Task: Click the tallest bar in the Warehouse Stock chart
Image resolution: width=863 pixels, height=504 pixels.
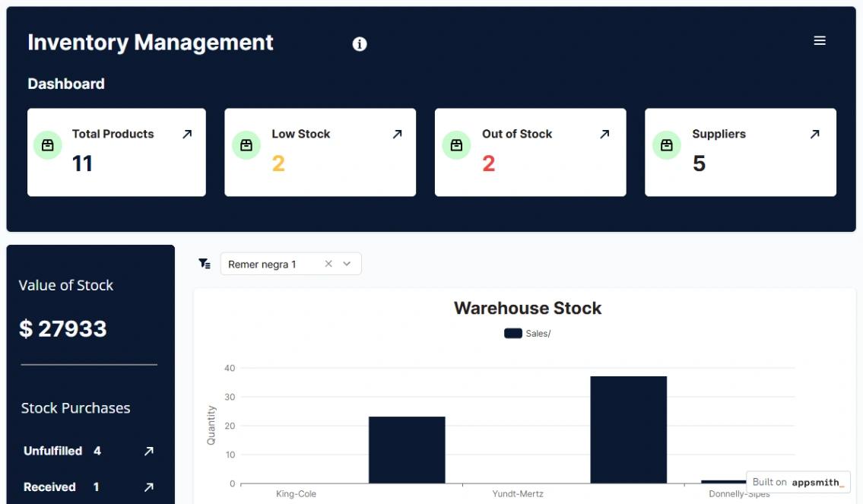Action: 629,430
